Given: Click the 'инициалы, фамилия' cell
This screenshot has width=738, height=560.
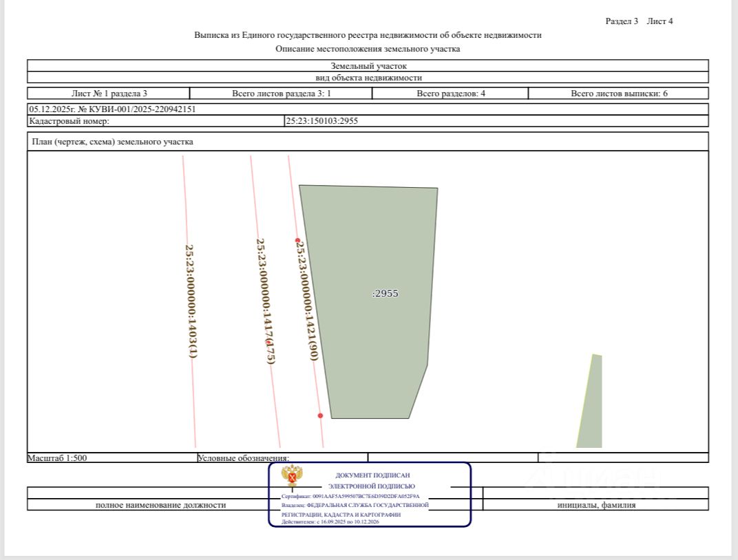Looking at the screenshot, I should coord(596,504).
